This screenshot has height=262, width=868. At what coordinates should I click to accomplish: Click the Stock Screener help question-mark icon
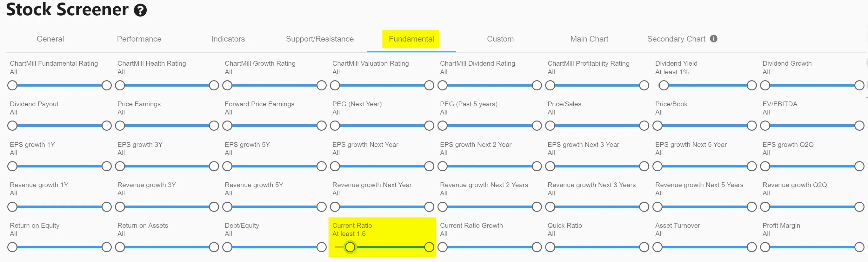click(x=140, y=10)
